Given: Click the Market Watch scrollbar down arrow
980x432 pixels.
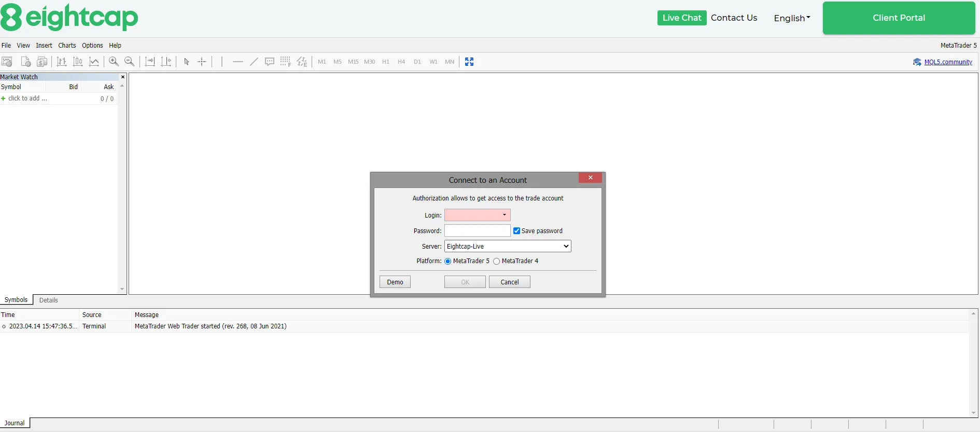Looking at the screenshot, I should 122,289.
